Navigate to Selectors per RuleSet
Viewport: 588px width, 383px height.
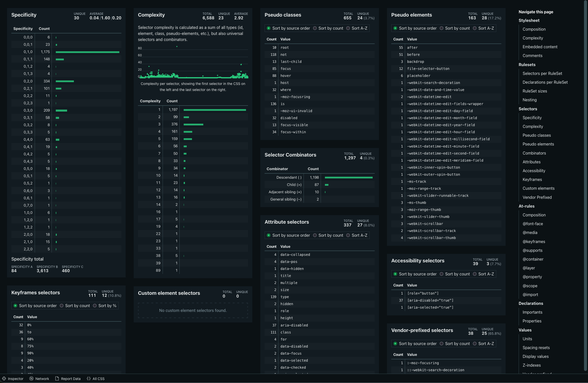point(542,73)
